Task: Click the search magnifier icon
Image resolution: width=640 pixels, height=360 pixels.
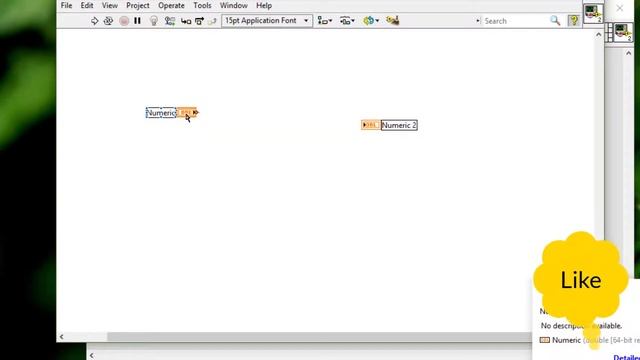Action: [x=555, y=20]
